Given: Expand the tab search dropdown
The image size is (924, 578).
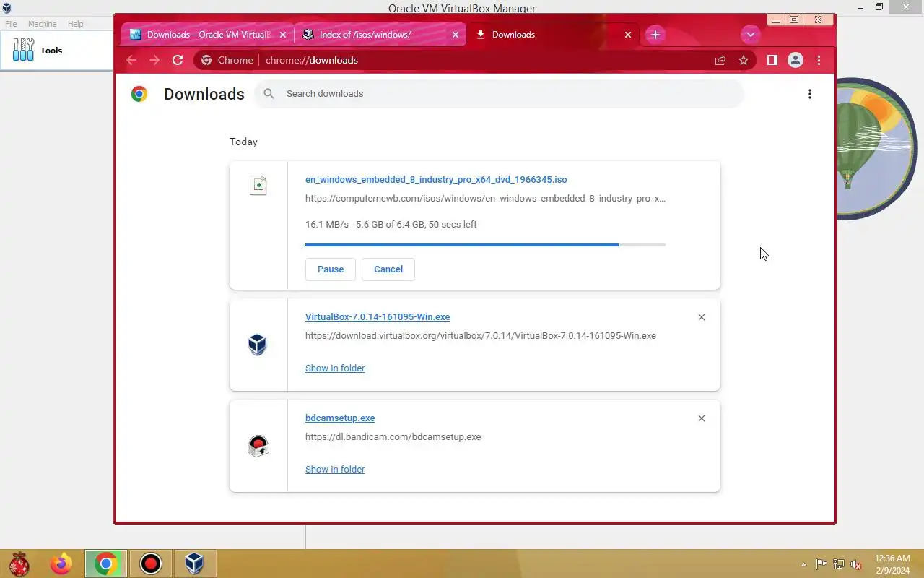Looking at the screenshot, I should pyautogui.click(x=750, y=35).
